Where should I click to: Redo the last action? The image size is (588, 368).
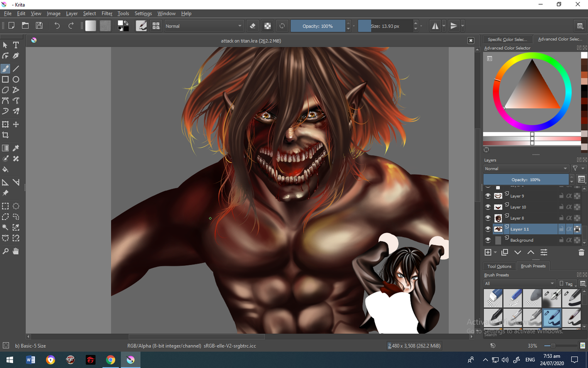71,26
